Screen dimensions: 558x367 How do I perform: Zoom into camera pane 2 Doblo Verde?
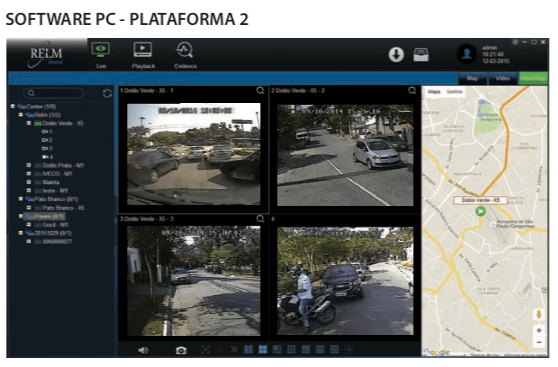coord(412,90)
